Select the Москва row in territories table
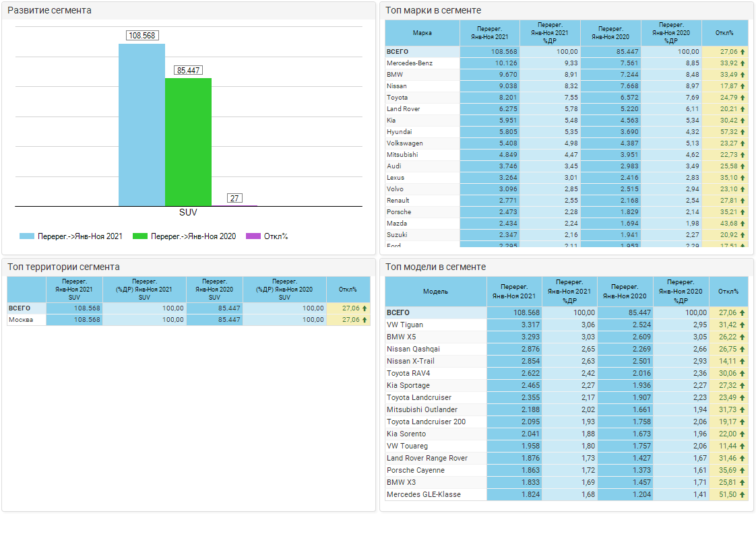756x534 pixels. [x=26, y=320]
